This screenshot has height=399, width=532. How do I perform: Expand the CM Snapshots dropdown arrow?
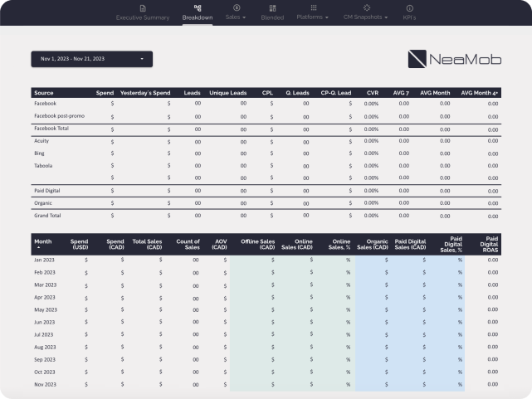pyautogui.click(x=386, y=17)
